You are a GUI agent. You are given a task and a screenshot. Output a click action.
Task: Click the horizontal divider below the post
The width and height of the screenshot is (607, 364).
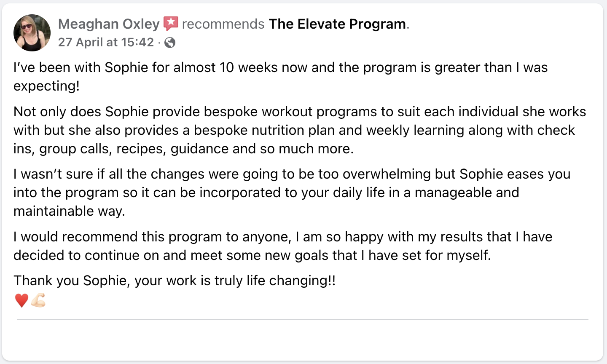[303, 320]
